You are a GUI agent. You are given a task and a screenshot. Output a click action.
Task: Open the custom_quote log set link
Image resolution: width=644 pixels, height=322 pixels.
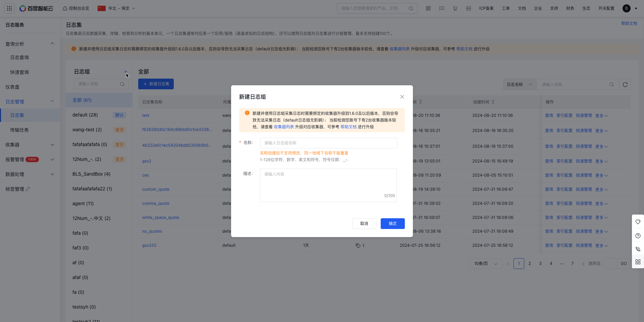click(156, 189)
